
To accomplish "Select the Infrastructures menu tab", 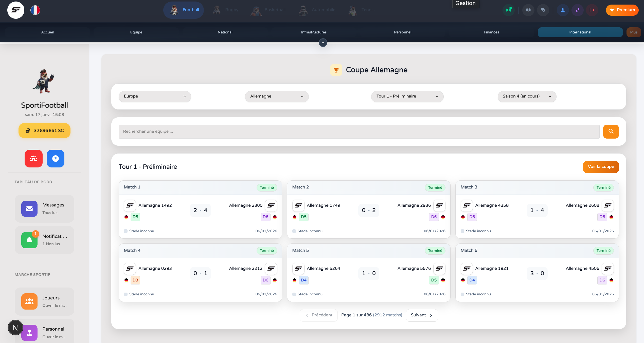I will (x=314, y=32).
